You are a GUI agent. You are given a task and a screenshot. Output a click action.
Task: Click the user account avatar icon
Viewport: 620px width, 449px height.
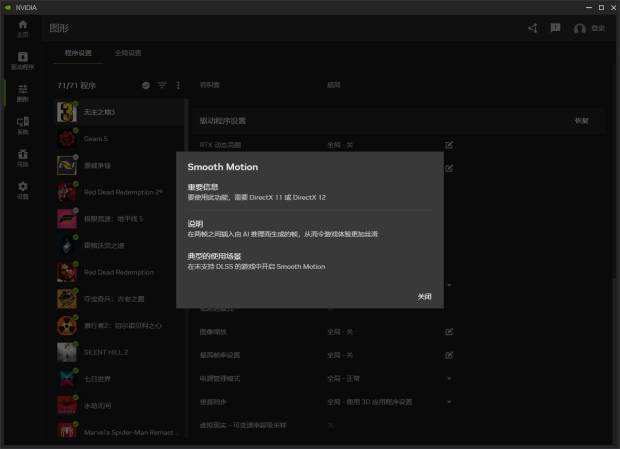click(x=579, y=28)
